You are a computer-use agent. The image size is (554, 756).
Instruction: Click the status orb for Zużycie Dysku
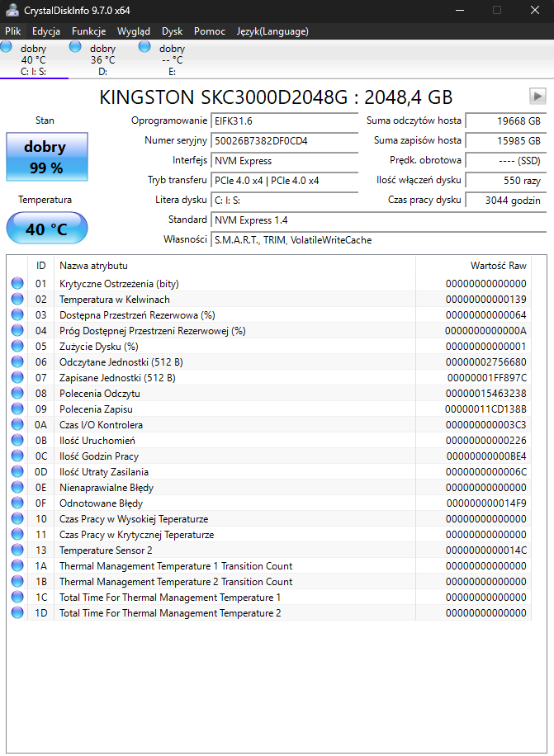pyautogui.click(x=17, y=346)
